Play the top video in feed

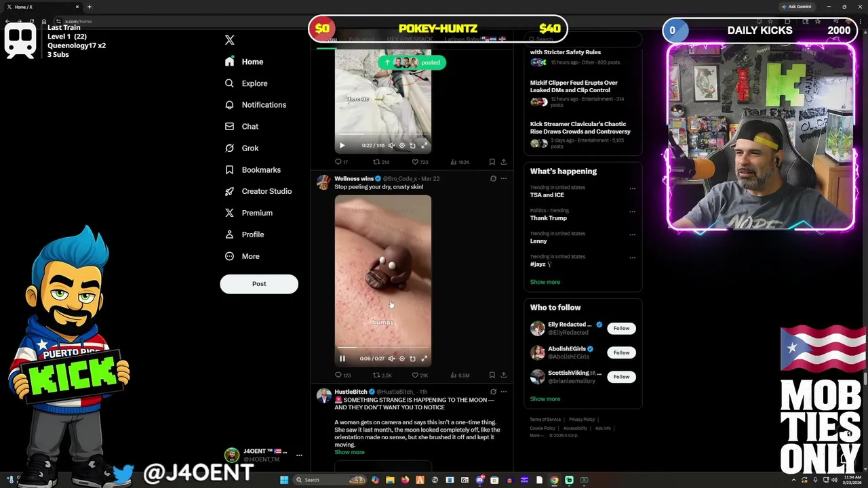[x=342, y=146]
